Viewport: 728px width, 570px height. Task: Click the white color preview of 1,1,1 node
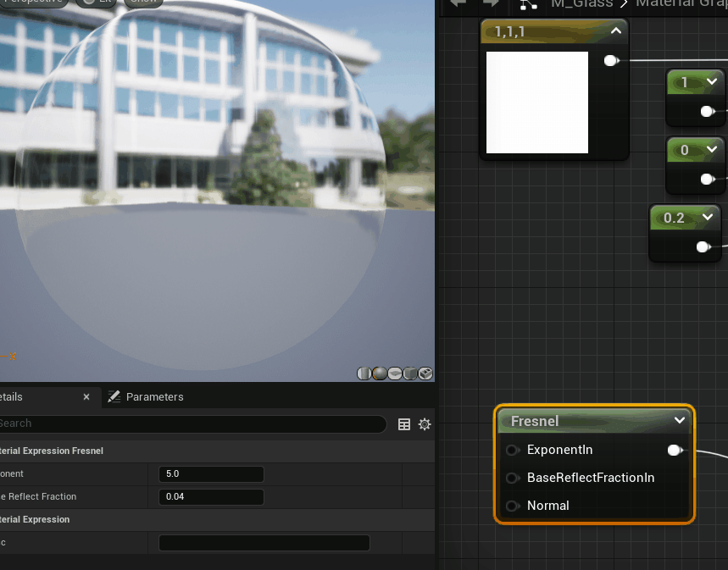coord(537,102)
